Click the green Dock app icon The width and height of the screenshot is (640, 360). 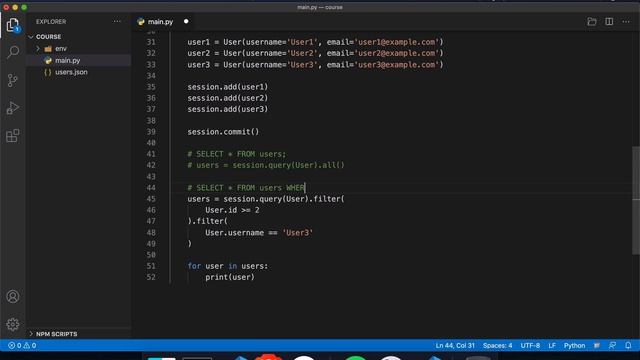355,358
